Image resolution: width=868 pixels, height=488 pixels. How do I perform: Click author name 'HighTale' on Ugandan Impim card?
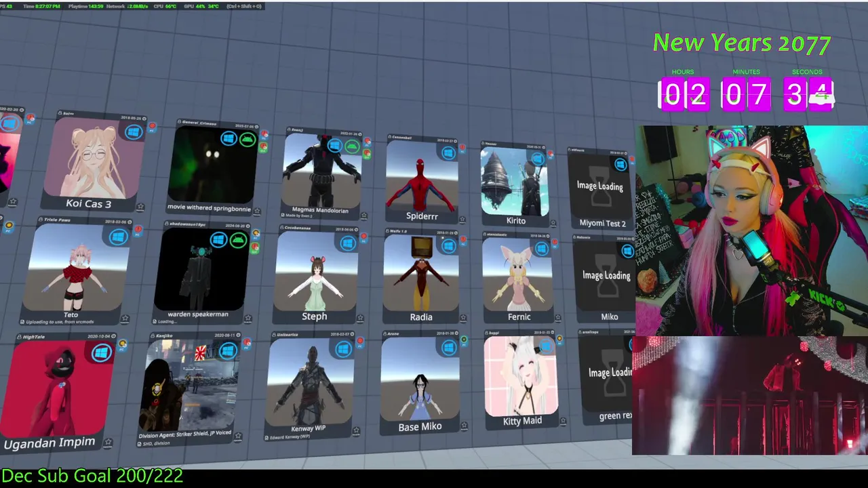click(x=33, y=337)
